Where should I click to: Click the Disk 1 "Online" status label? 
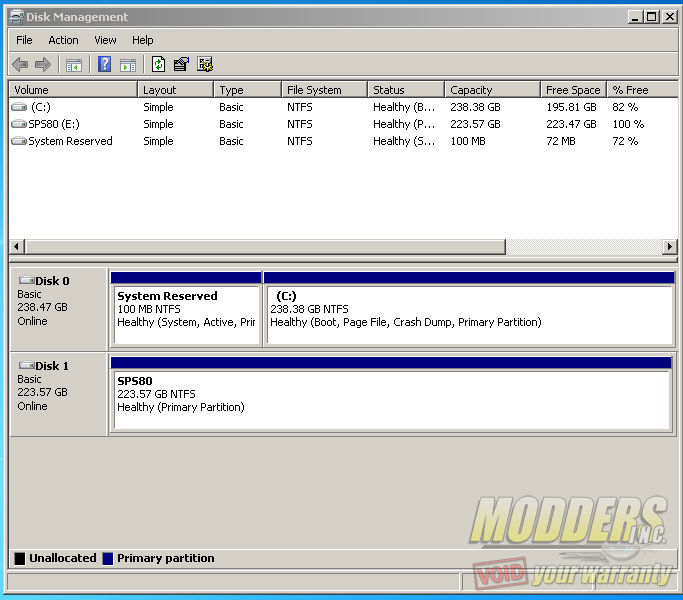[32, 406]
